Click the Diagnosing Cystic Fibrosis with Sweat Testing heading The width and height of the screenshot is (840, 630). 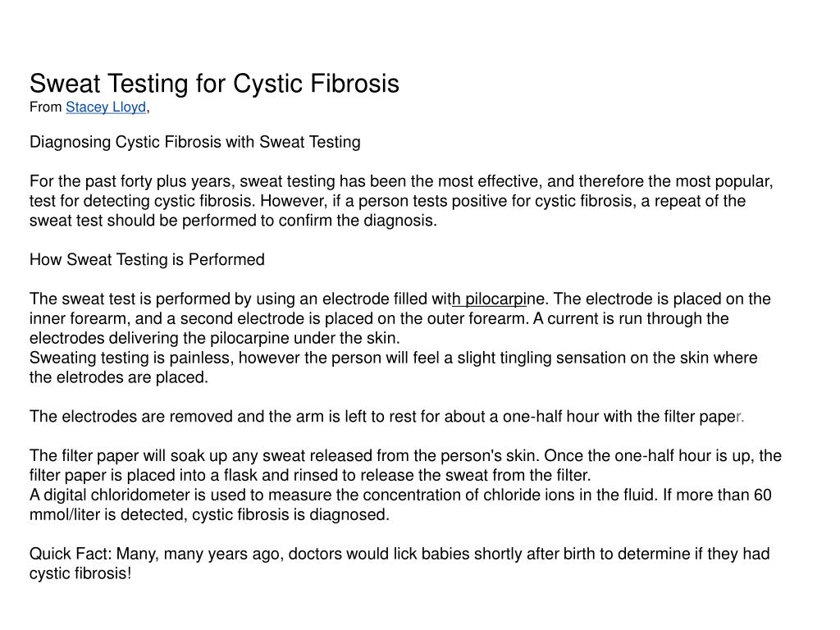195,142
